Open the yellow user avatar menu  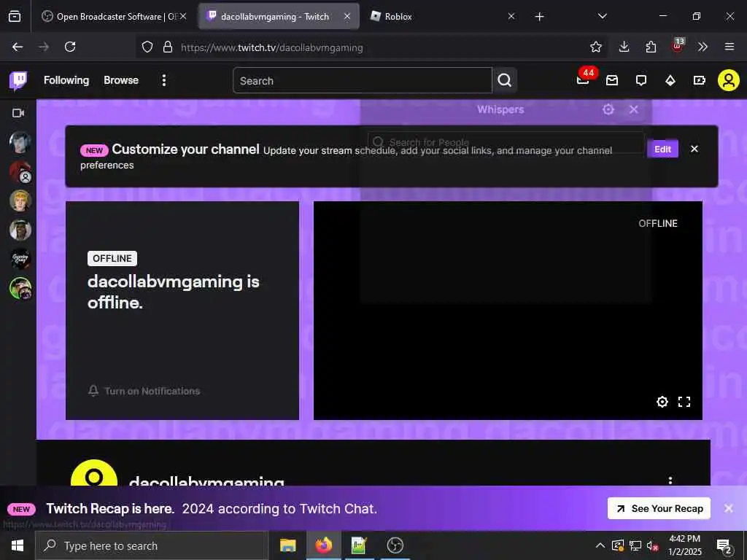[729, 80]
